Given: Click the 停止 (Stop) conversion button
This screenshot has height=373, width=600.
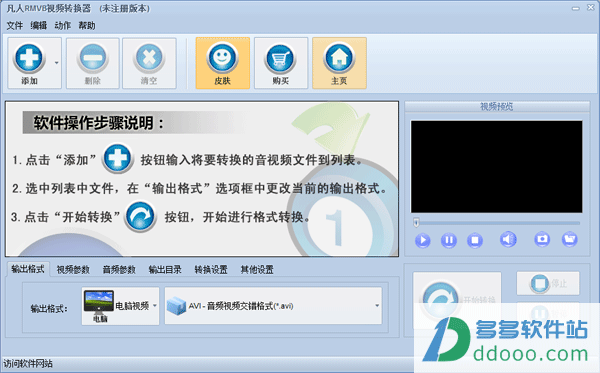Looking at the screenshot, I should 548,283.
